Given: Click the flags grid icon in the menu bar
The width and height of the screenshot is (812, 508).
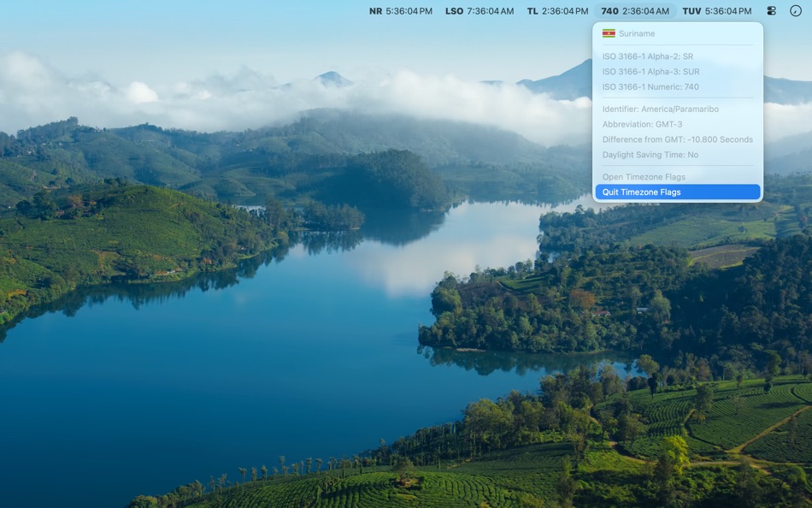Looking at the screenshot, I should tap(772, 11).
